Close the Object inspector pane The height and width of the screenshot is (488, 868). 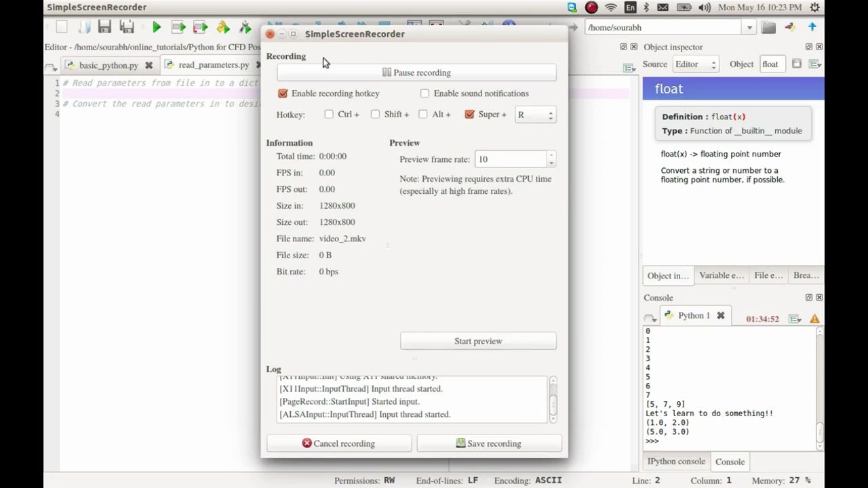tap(818, 47)
